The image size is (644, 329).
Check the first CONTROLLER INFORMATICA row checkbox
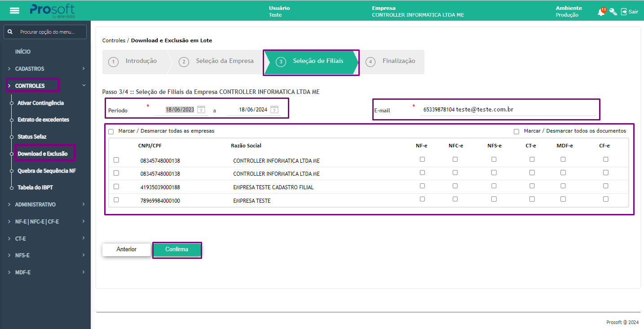(x=116, y=160)
